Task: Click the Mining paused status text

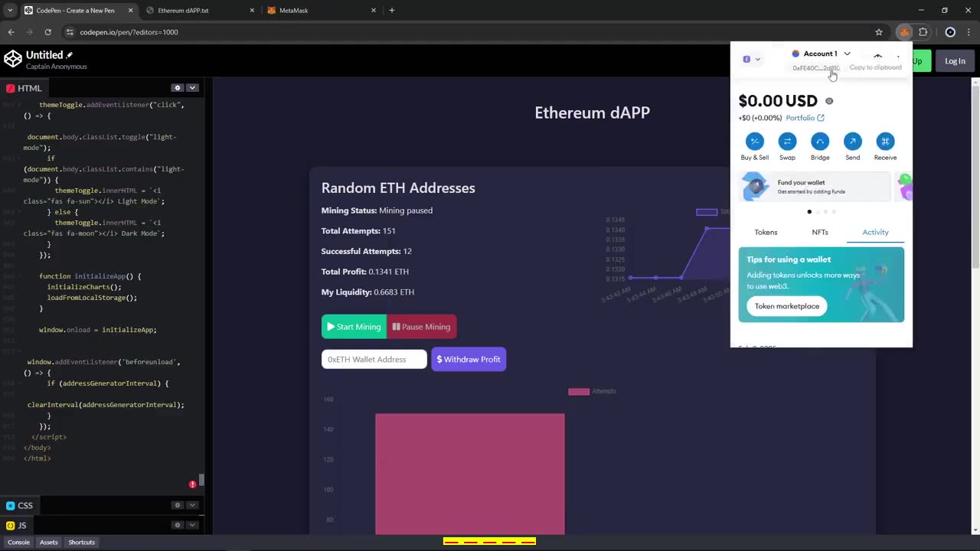Action: (406, 210)
